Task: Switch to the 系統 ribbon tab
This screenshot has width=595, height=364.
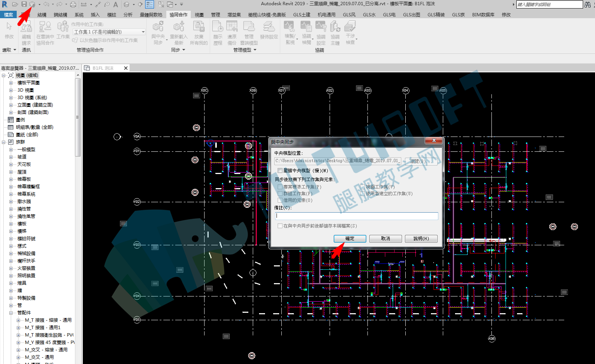Action: (79, 15)
